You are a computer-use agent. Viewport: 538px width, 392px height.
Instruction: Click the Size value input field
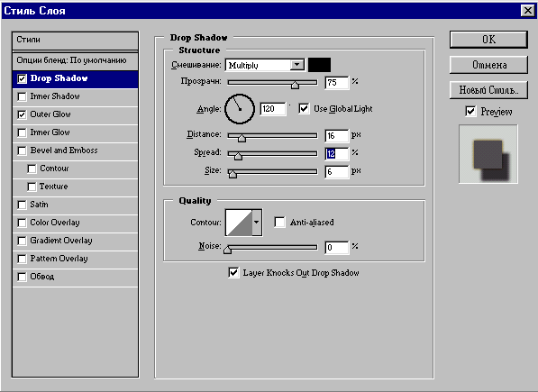[337, 171]
